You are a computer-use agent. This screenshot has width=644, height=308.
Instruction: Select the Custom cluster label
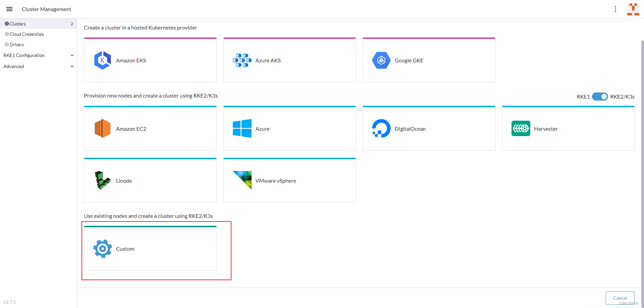pos(125,249)
